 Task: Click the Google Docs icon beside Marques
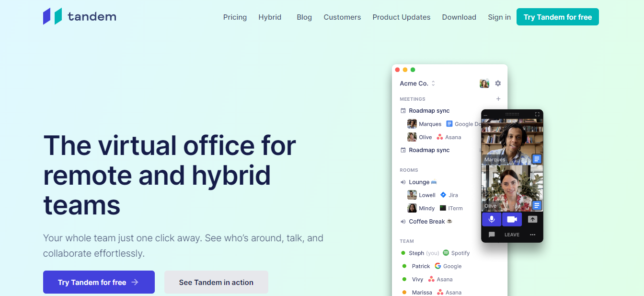click(449, 124)
